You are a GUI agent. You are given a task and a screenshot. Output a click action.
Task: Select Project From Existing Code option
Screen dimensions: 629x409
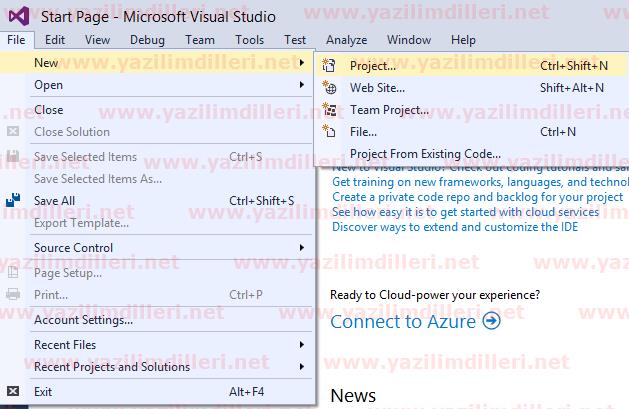(x=425, y=154)
